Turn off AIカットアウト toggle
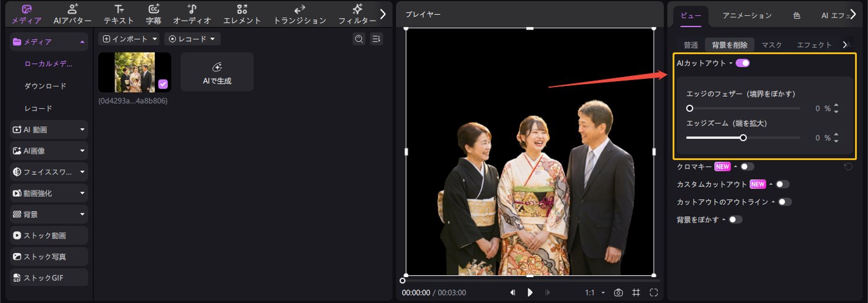868x303 pixels. pyautogui.click(x=743, y=63)
